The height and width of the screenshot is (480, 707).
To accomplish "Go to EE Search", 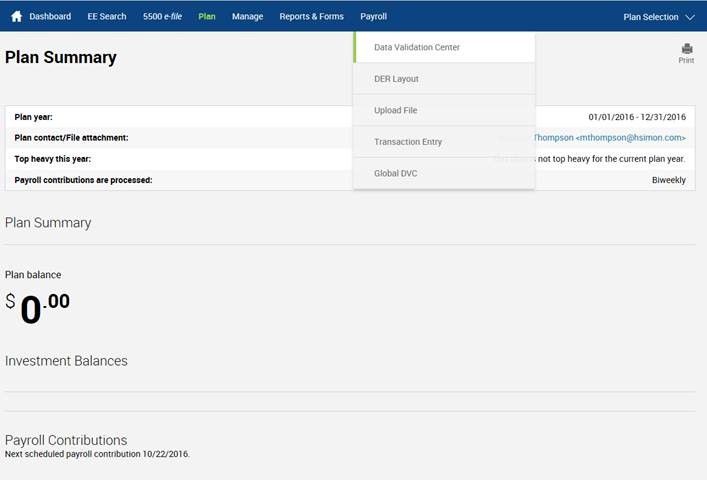I will coord(107,17).
